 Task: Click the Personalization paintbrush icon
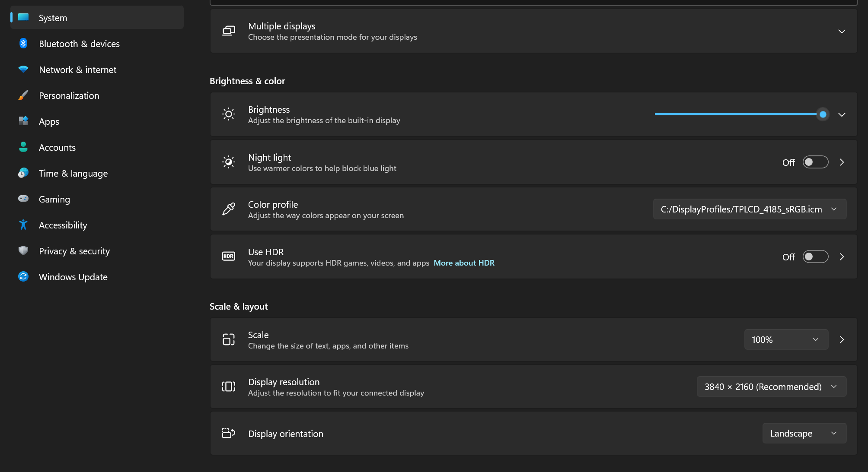pyautogui.click(x=23, y=95)
